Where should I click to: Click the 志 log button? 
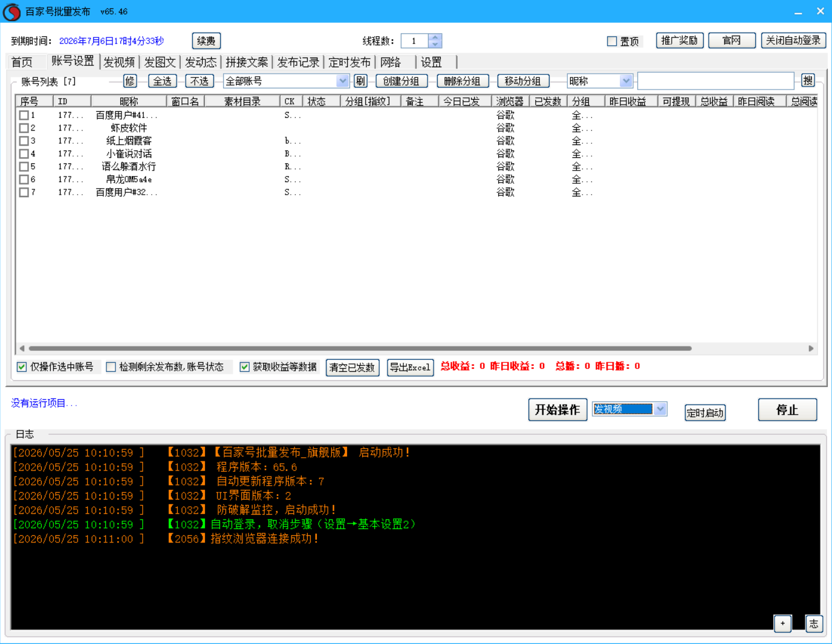pos(814,623)
